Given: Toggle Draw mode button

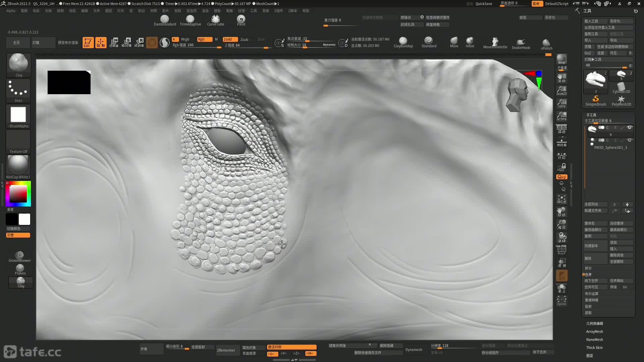Looking at the screenshot, I should pyautogui.click(x=101, y=43).
